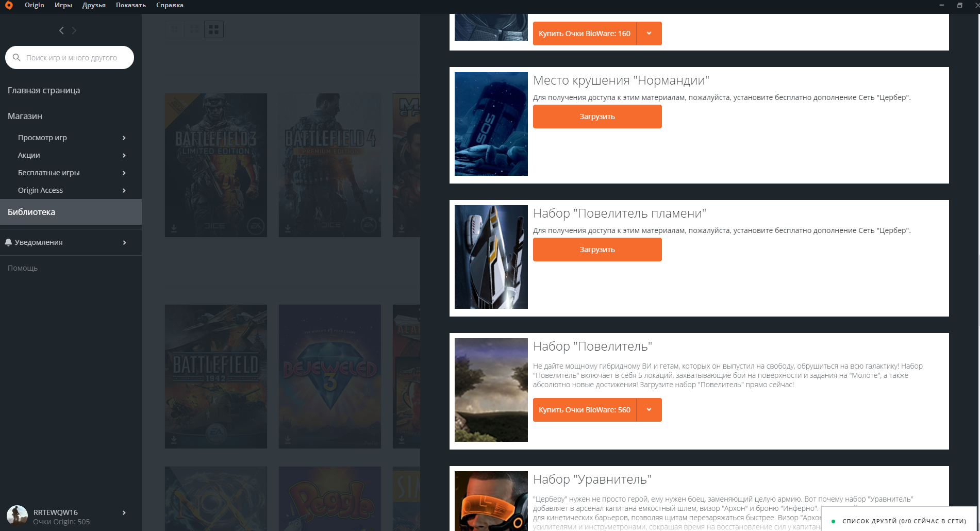Click Загрузить for Место крушения "Нормандии"

point(597,117)
